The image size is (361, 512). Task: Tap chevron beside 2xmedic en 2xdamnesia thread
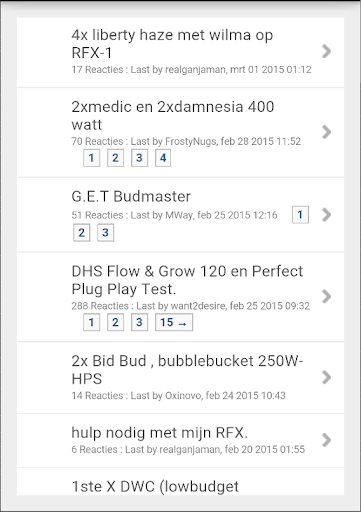tap(326, 132)
